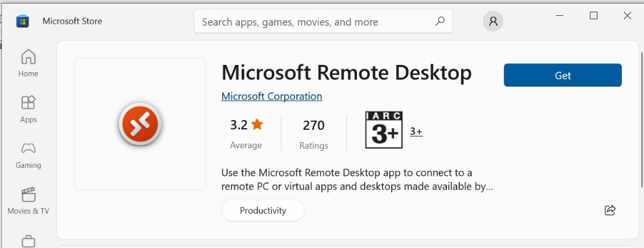Get the Microsoft Remote Desktop app
The image size is (644, 248).
[563, 75]
